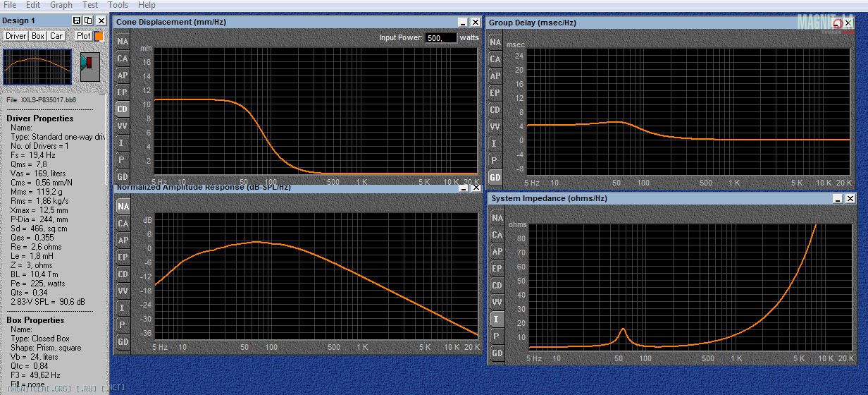Click the 'Vb = 24, liters' box value

[x=35, y=357]
